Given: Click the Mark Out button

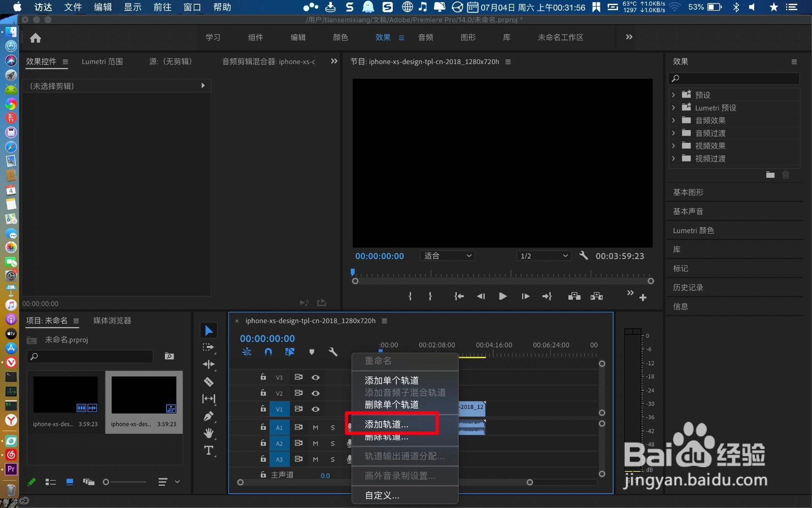Looking at the screenshot, I should pos(430,296).
